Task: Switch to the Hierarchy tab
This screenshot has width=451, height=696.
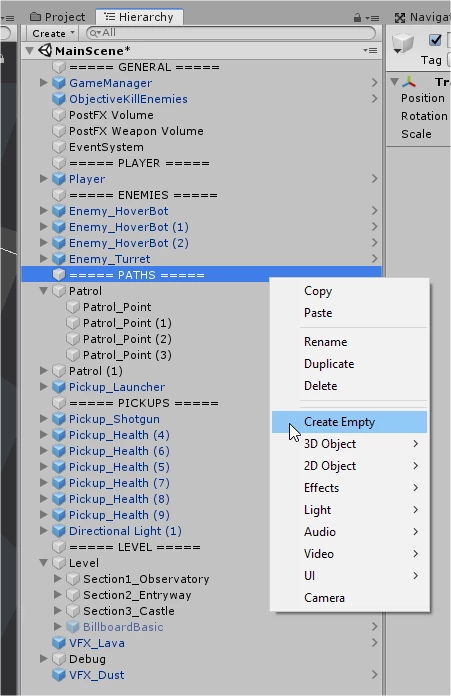Action: tap(139, 17)
